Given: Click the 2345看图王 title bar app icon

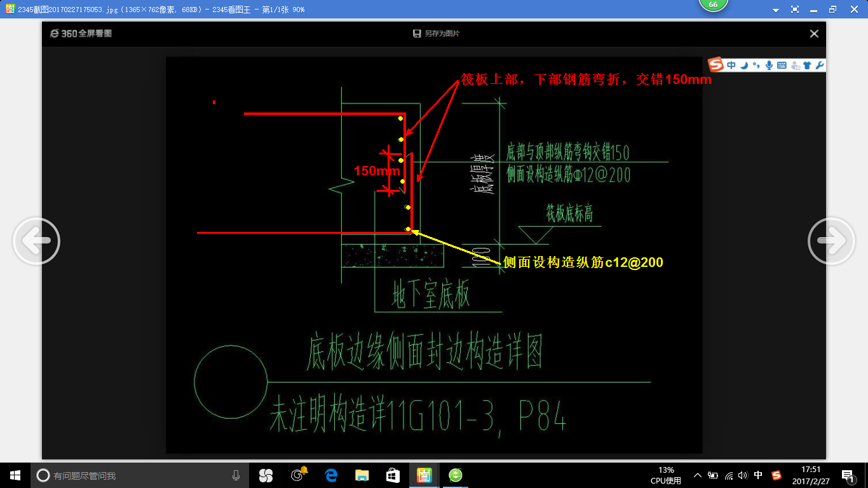Looking at the screenshot, I should point(10,10).
